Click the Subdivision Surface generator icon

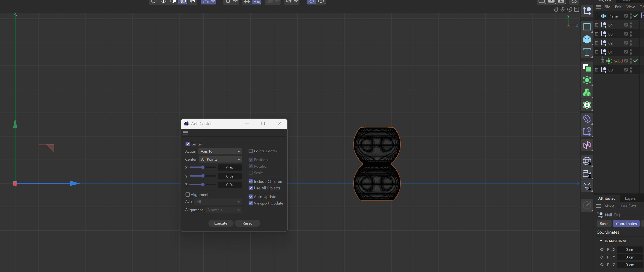pos(586,80)
